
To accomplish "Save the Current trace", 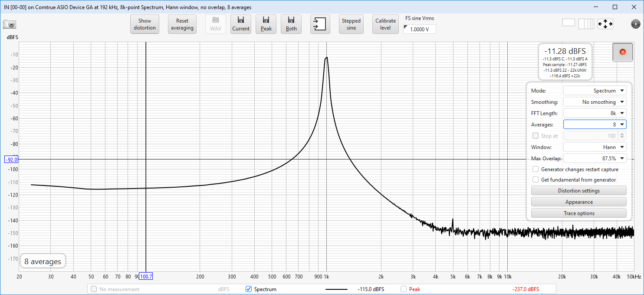I will pyautogui.click(x=241, y=24).
